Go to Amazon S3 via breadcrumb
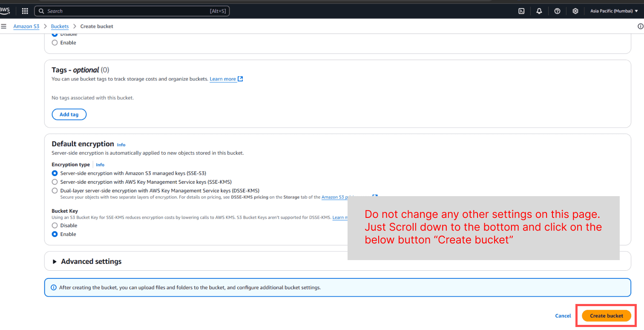Screen dimensions: 644x330 tap(26, 26)
